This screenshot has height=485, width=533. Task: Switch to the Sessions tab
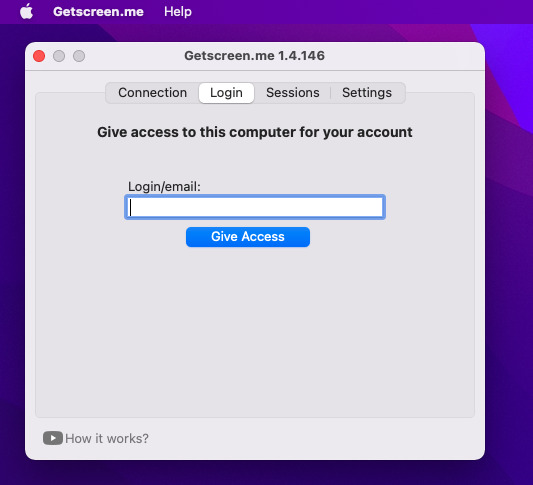tap(293, 93)
